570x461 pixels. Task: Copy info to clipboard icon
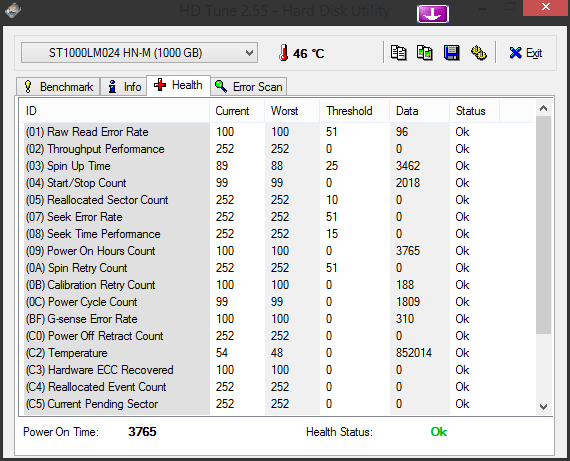pyautogui.click(x=398, y=53)
